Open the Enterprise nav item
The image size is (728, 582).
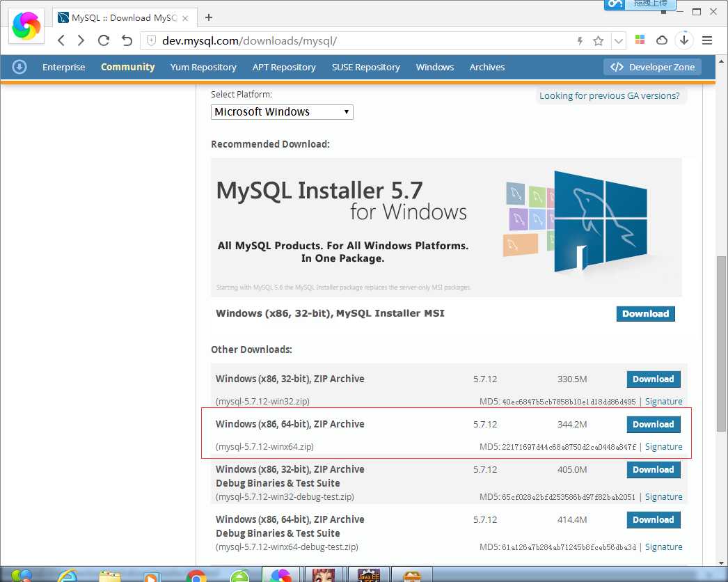click(63, 67)
